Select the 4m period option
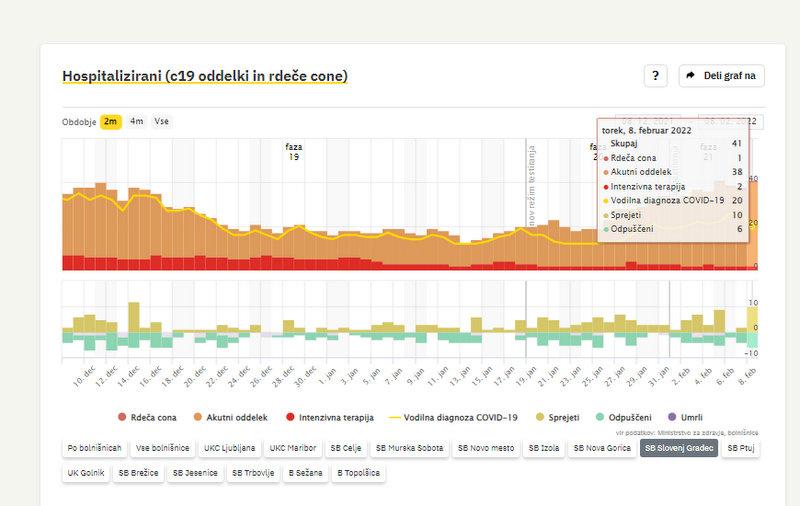Screen dimensions: 800x506 [136, 121]
